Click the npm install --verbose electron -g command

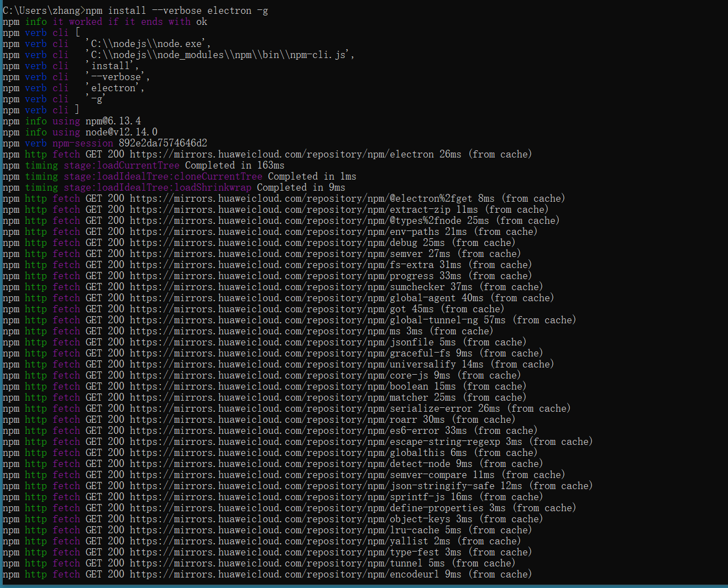(x=177, y=11)
